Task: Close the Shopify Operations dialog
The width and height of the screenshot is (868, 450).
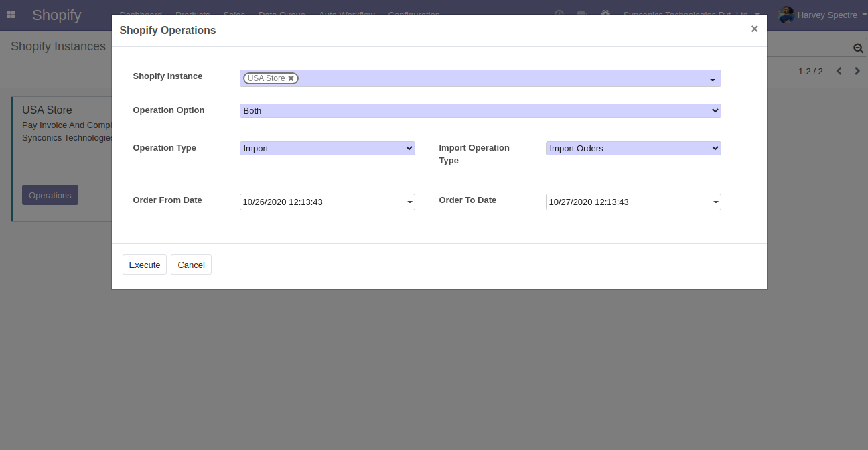Action: 754,29
